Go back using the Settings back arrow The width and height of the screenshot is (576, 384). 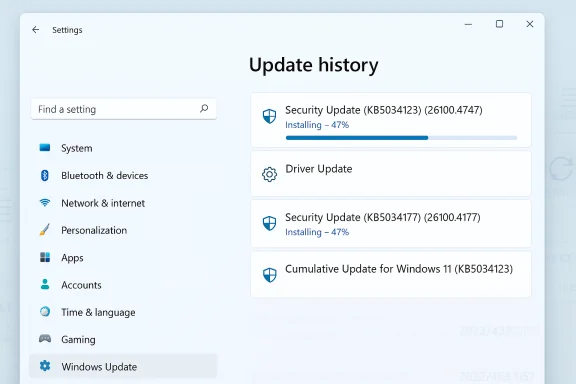(35, 30)
